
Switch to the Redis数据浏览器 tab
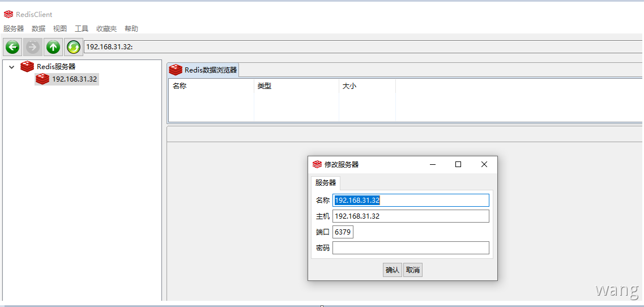tap(203, 70)
